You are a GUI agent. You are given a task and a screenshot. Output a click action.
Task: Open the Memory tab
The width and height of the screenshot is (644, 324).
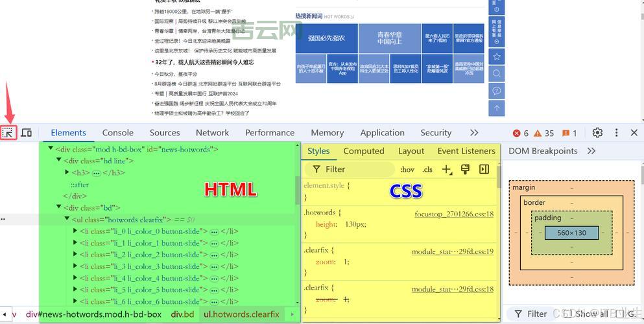pyautogui.click(x=328, y=132)
